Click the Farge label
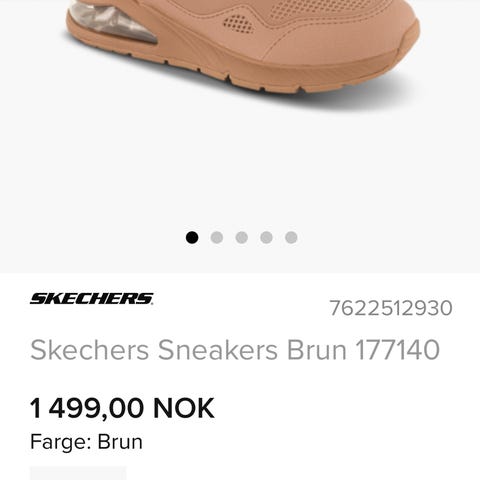The height and width of the screenshot is (480, 480). coord(61,443)
